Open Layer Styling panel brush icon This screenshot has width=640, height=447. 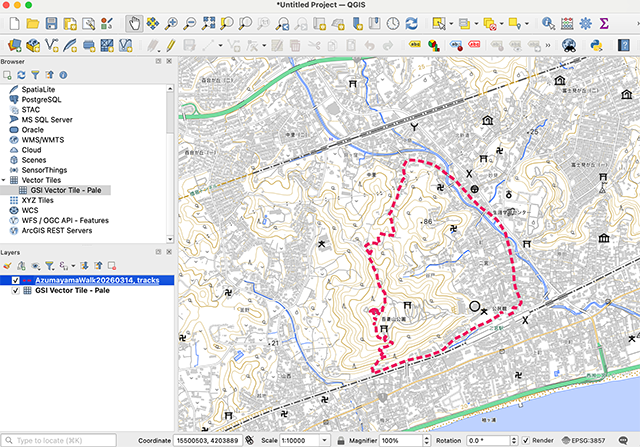[x=7, y=266]
